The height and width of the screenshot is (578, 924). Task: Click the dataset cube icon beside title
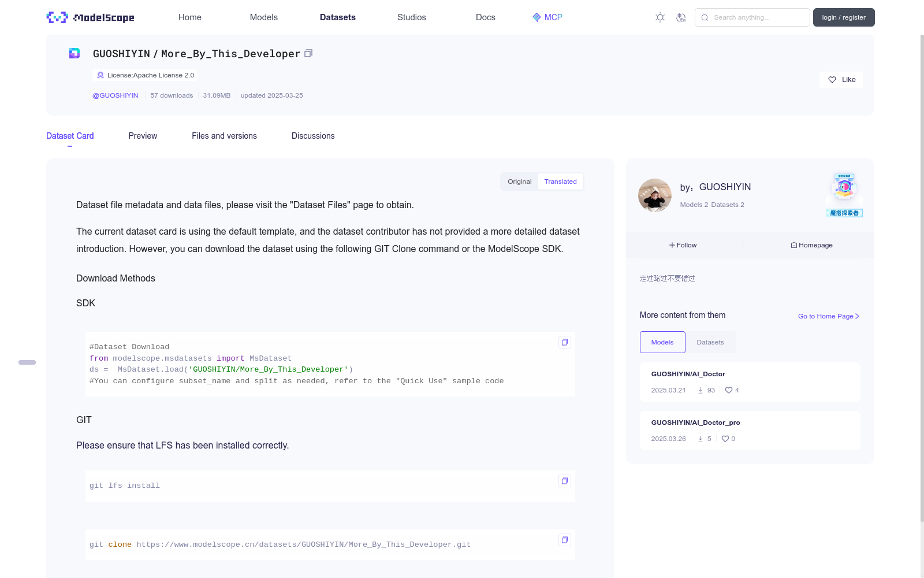(x=74, y=53)
